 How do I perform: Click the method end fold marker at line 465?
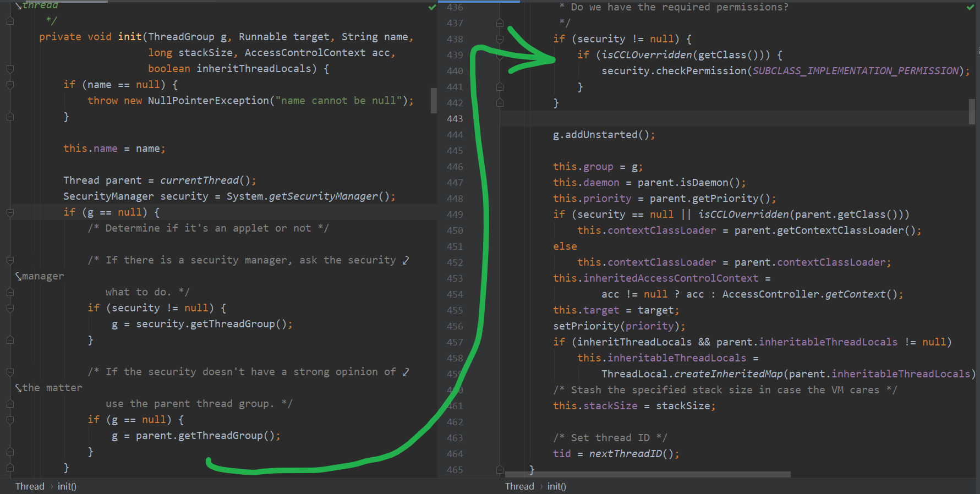coord(500,470)
